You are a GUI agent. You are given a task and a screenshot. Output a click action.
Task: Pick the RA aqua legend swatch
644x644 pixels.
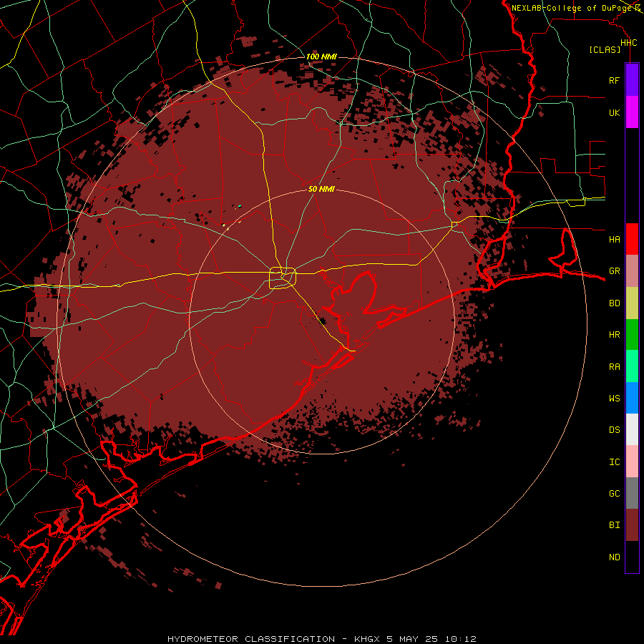pyautogui.click(x=632, y=366)
